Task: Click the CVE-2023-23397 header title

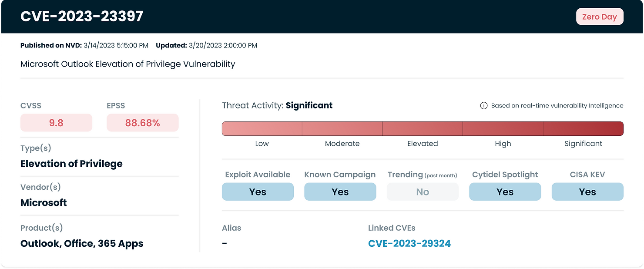Action: [x=82, y=16]
